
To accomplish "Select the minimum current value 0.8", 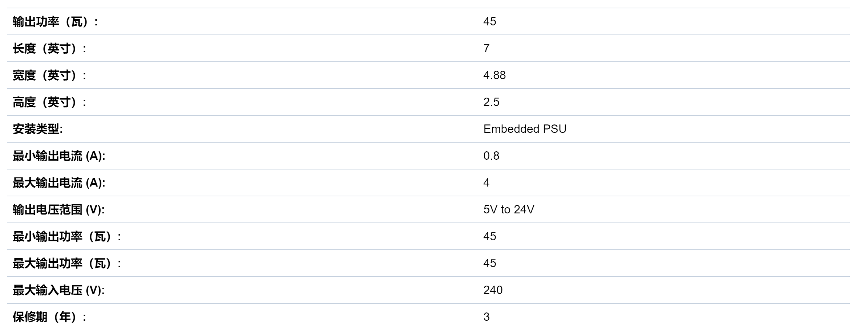I will [x=491, y=156].
